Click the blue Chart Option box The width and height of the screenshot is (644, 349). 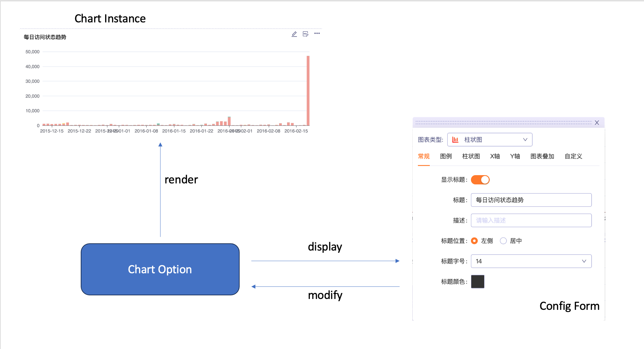pyautogui.click(x=160, y=269)
